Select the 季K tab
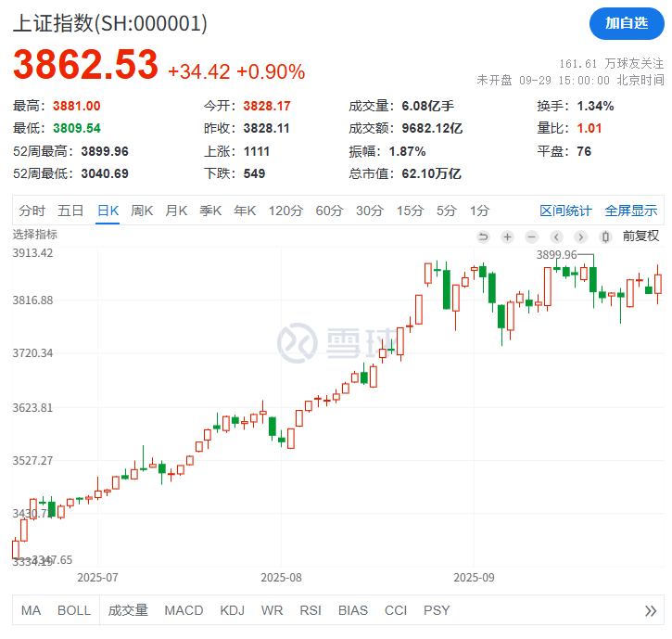The image size is (672, 639). tap(210, 211)
